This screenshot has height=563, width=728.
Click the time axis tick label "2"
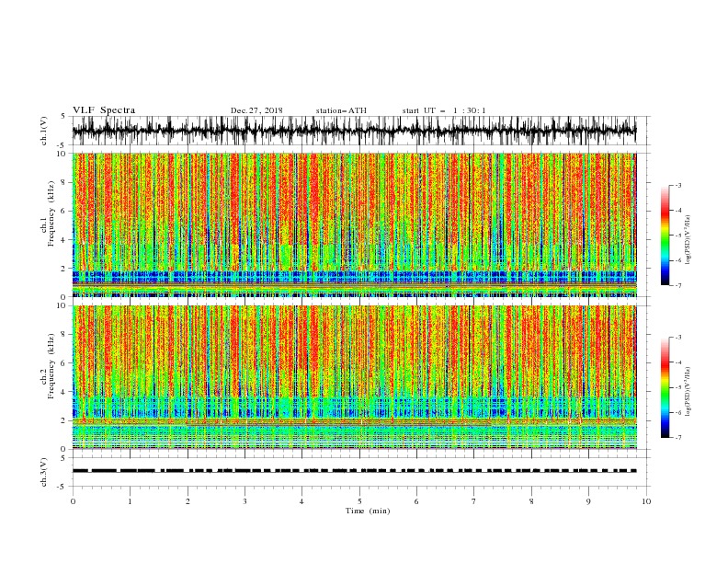click(x=188, y=501)
